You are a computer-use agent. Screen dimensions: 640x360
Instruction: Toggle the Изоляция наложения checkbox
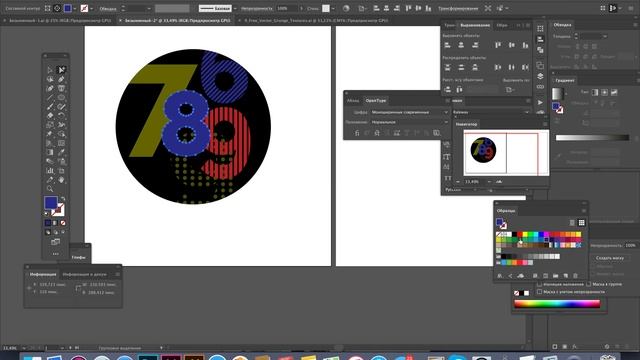point(540,284)
